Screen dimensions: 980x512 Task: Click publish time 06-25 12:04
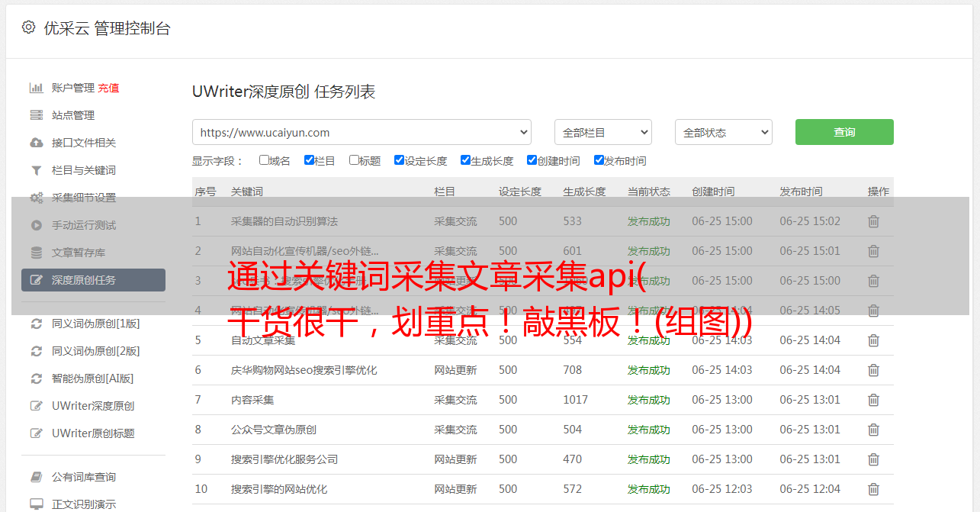click(x=810, y=489)
